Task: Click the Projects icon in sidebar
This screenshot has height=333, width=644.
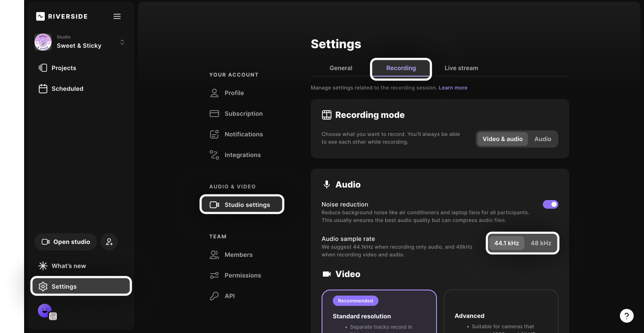Action: 43,68
